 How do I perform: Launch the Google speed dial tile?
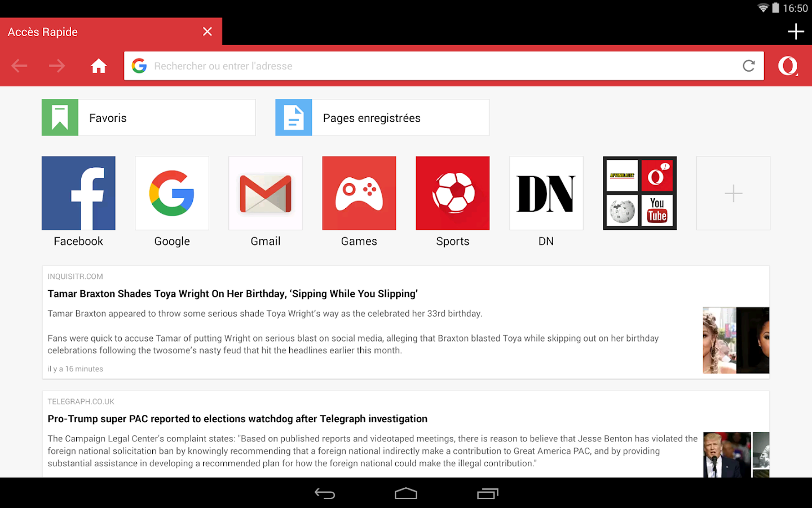pyautogui.click(x=172, y=193)
